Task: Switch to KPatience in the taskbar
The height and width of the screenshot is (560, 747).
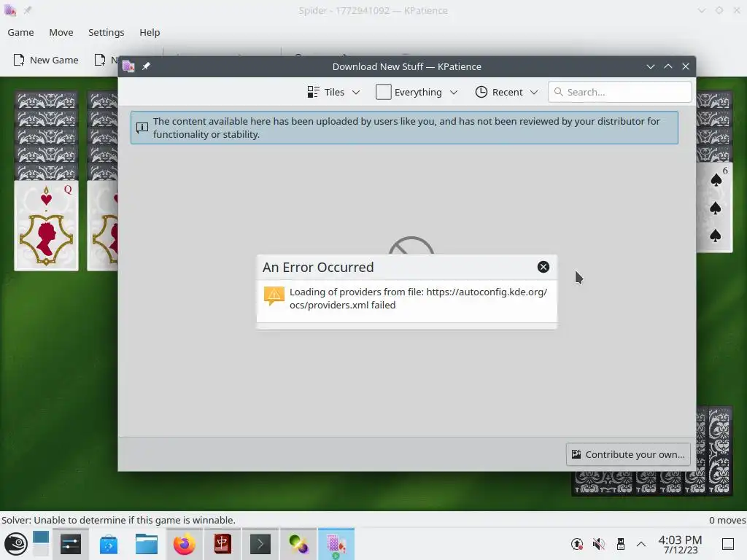Action: click(x=336, y=544)
